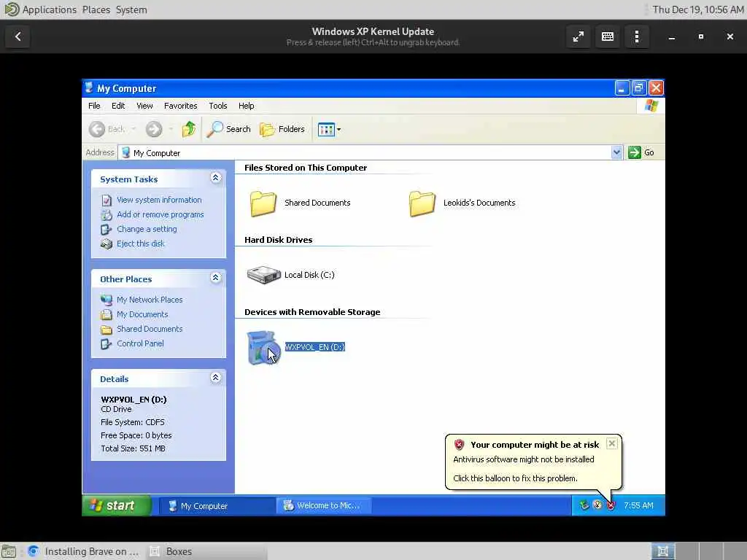Click the network connection tray icon
This screenshot has height=560, width=747.
[x=584, y=505]
